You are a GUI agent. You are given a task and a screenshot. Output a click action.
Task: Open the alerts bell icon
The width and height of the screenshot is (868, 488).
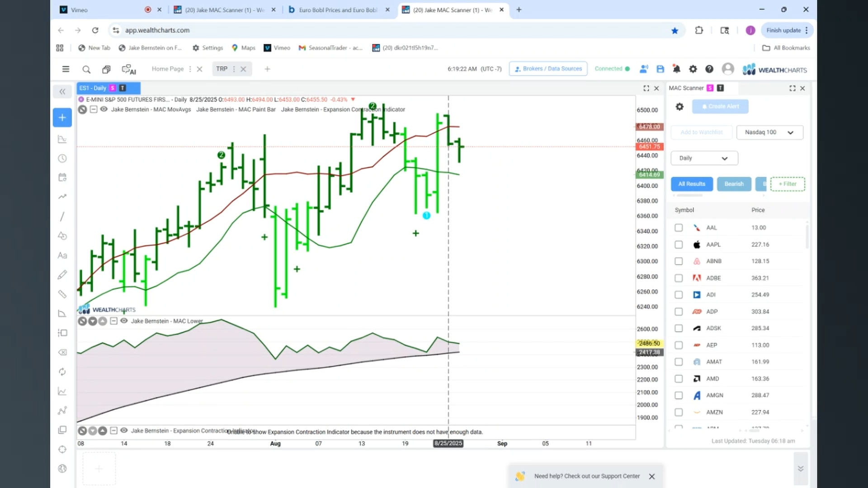tap(676, 69)
